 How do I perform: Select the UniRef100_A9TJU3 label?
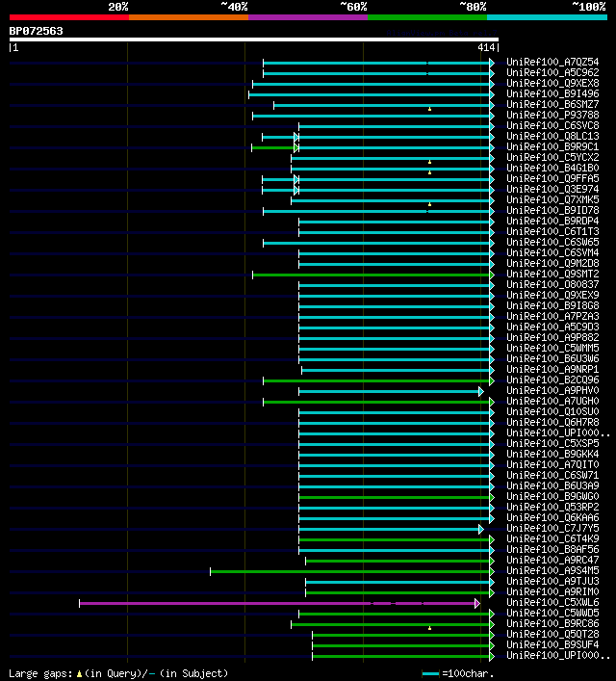552,581
